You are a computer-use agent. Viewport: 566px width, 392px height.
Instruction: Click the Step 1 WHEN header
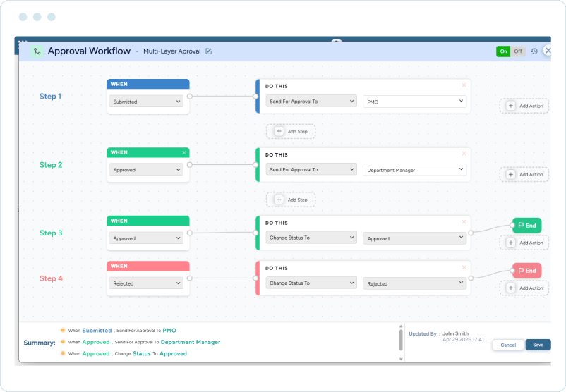pos(148,84)
